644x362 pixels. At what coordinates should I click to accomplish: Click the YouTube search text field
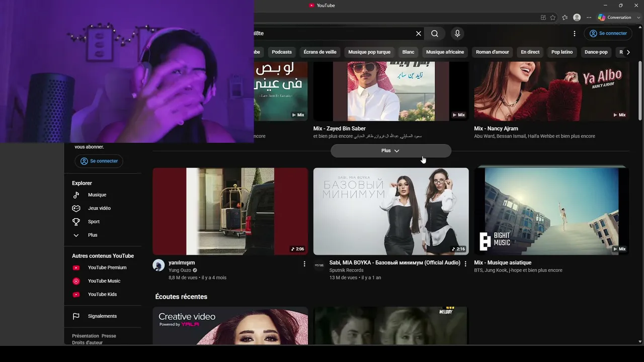point(334,34)
